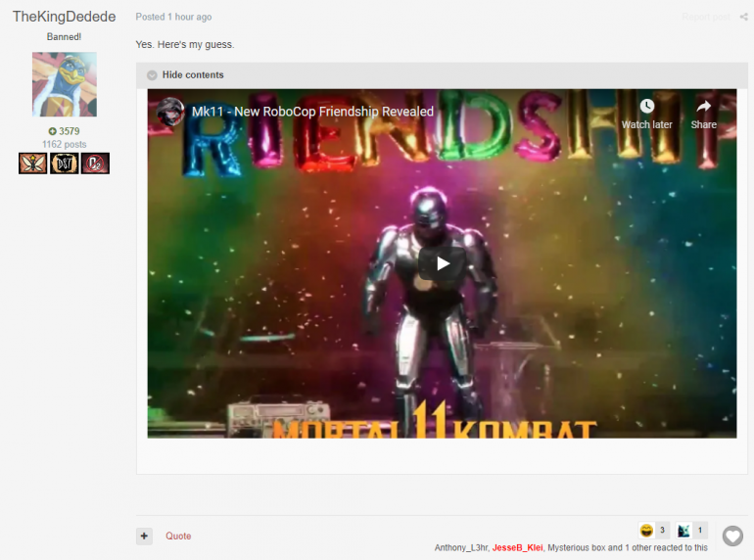Click Posted 1 hour ago timestamp
754x560 pixels.
click(173, 17)
